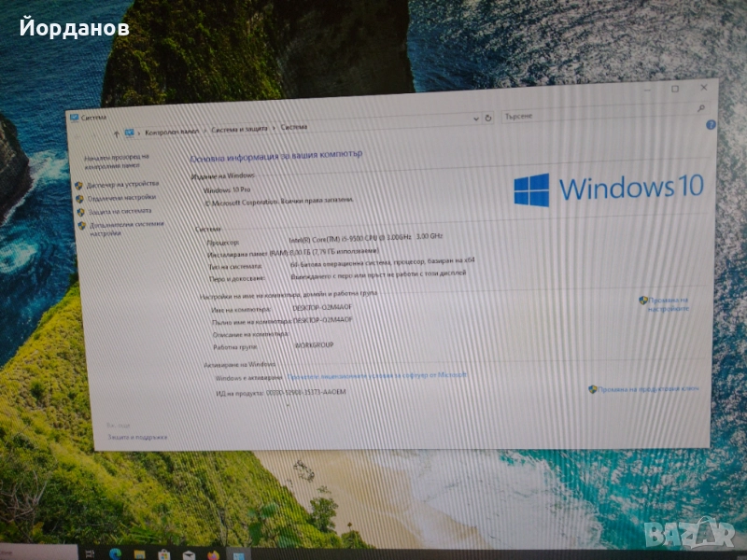This screenshot has height=560, width=747.
Task: Open Отдалечени настройки in the left pane
Action: (120, 198)
